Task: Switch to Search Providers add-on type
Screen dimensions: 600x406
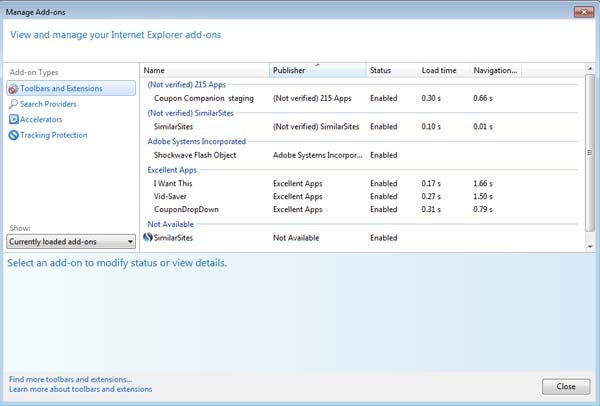Action: (48, 104)
